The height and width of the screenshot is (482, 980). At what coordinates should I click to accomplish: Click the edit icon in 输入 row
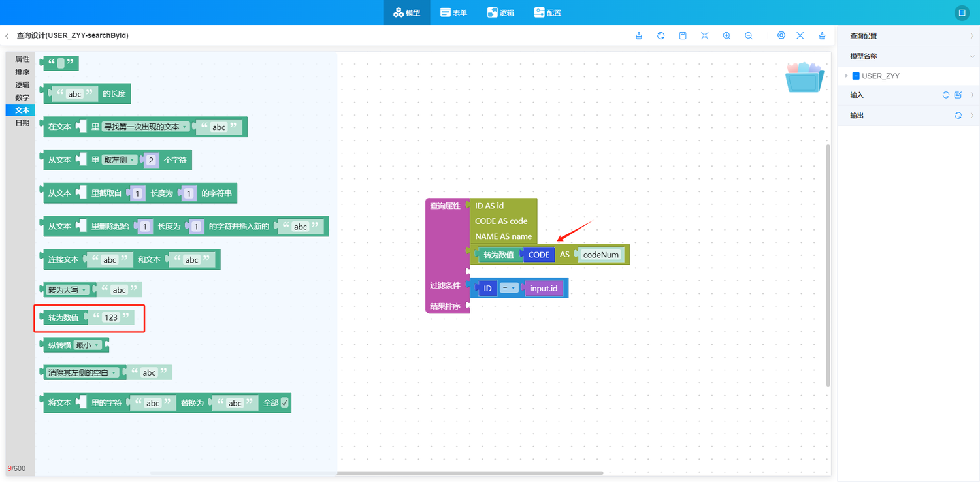click(x=958, y=95)
